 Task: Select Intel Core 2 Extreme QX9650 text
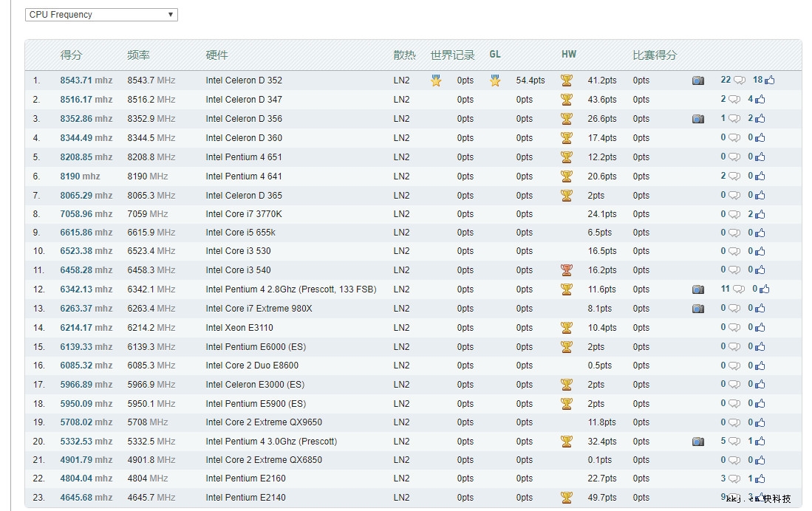tap(264, 422)
